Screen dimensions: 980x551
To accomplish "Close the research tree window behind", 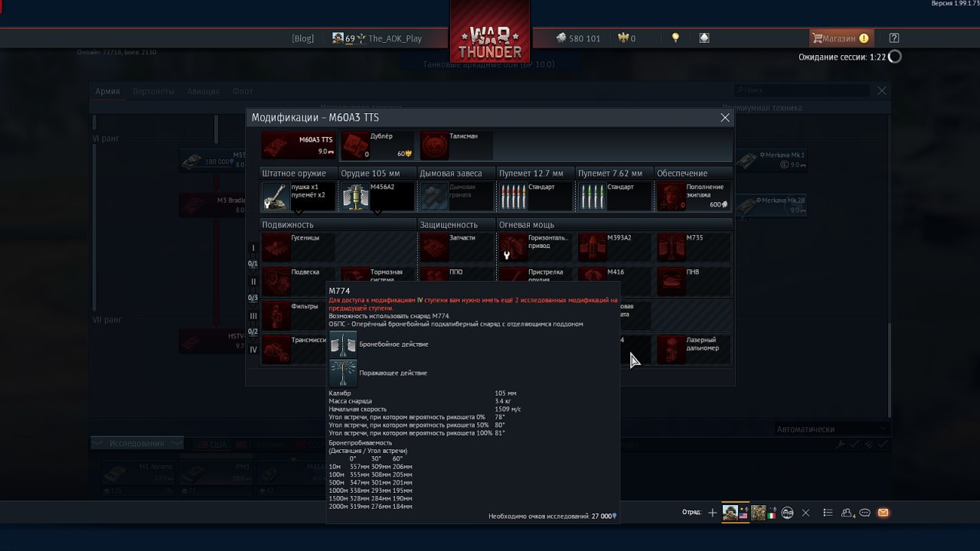I will 882,91.
